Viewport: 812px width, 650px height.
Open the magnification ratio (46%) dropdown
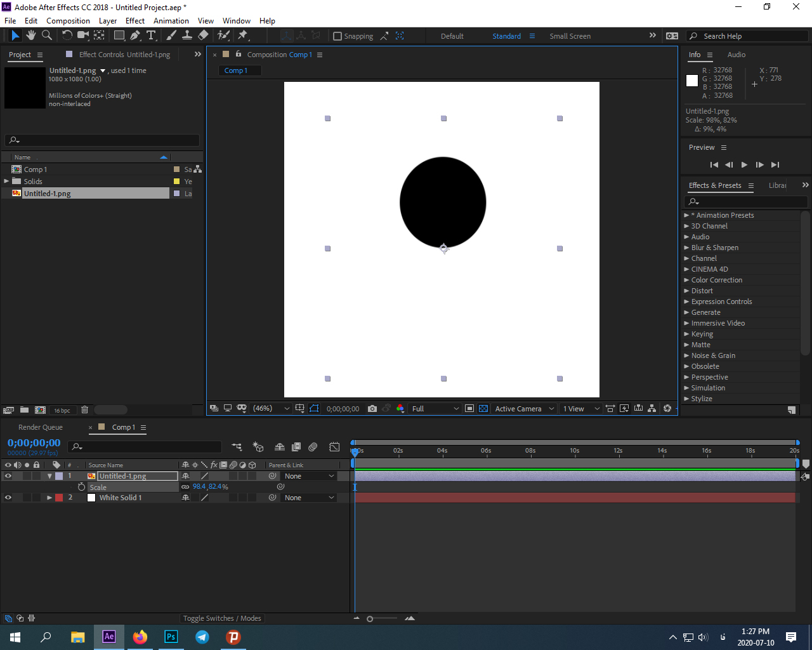[x=272, y=409]
